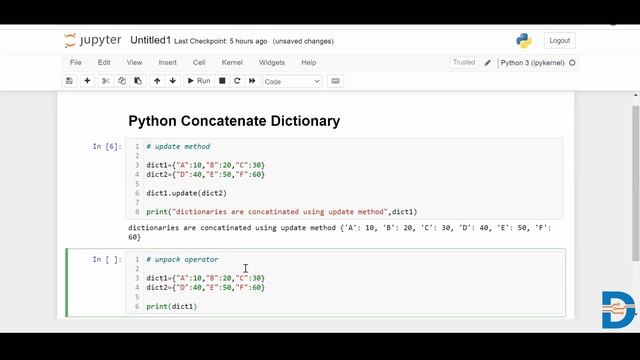
Task: Cut selected cells with scissors icon
Action: point(105,81)
